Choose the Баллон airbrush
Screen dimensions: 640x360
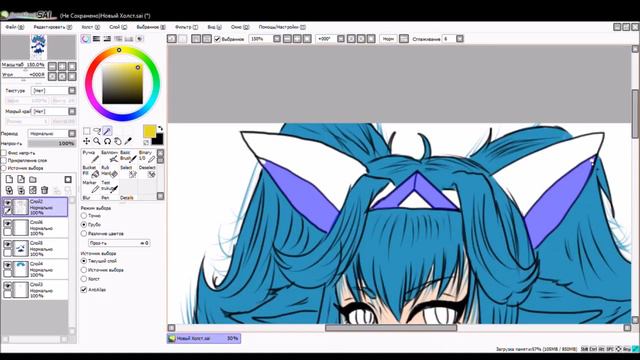coord(109,156)
